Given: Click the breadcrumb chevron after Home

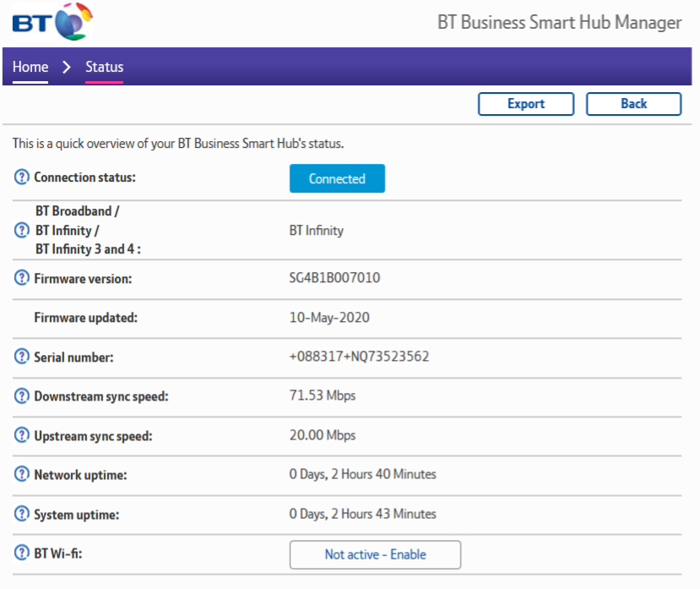Looking at the screenshot, I should 67,67.
